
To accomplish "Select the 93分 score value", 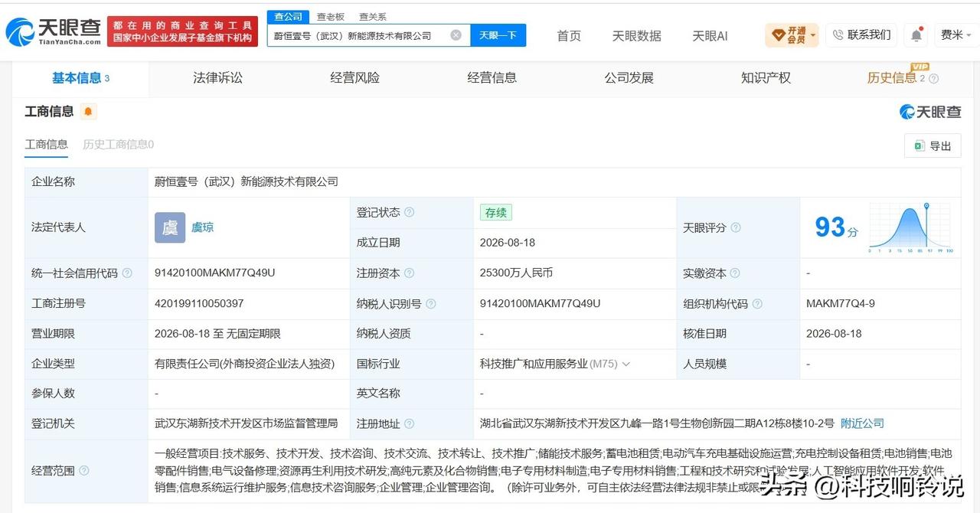I will click(836, 227).
